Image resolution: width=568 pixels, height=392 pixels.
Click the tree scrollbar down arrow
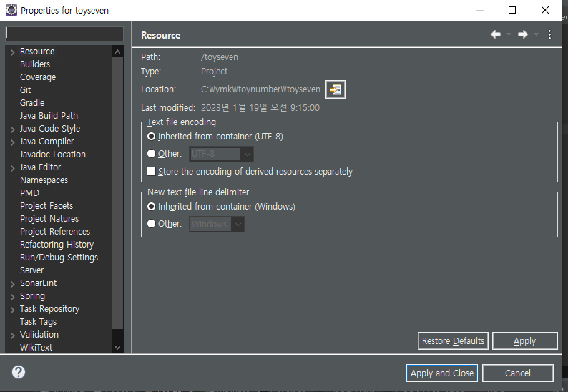point(117,348)
